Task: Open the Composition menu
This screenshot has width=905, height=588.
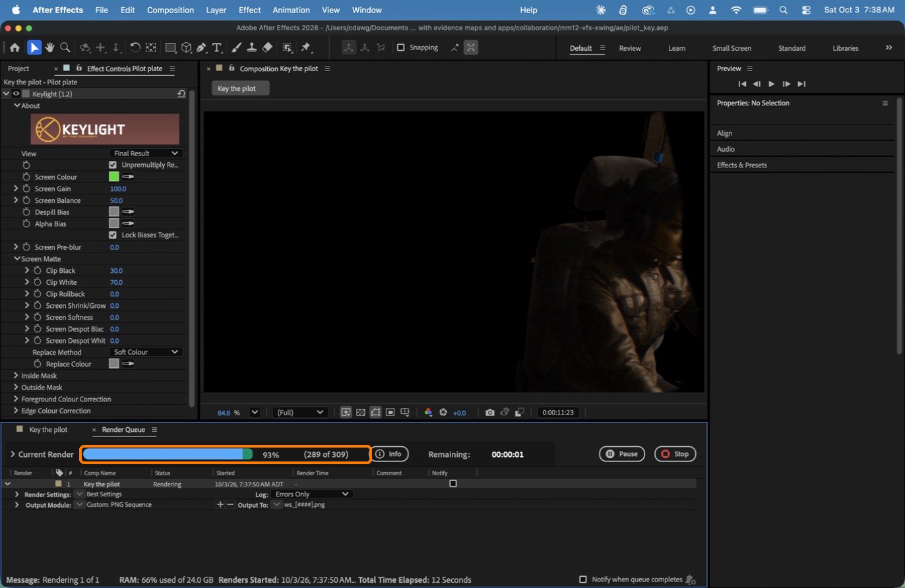Action: 170,10
